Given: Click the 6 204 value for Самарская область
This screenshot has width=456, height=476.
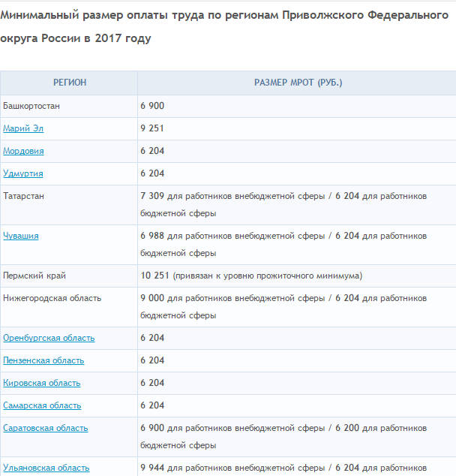Looking at the screenshot, I should 152,405.
